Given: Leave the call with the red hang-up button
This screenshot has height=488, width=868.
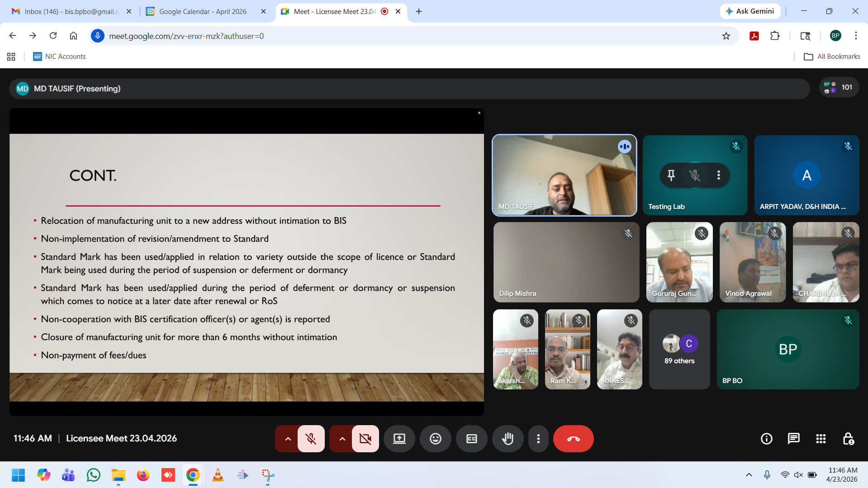Looking at the screenshot, I should click(x=573, y=439).
